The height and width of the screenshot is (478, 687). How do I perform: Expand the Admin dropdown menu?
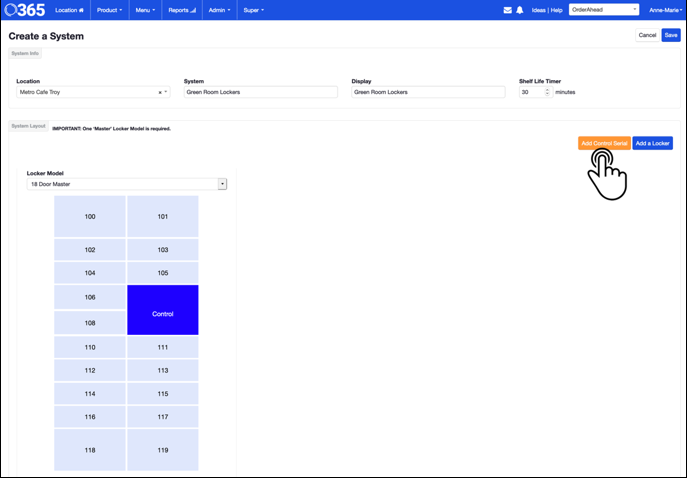click(x=219, y=10)
